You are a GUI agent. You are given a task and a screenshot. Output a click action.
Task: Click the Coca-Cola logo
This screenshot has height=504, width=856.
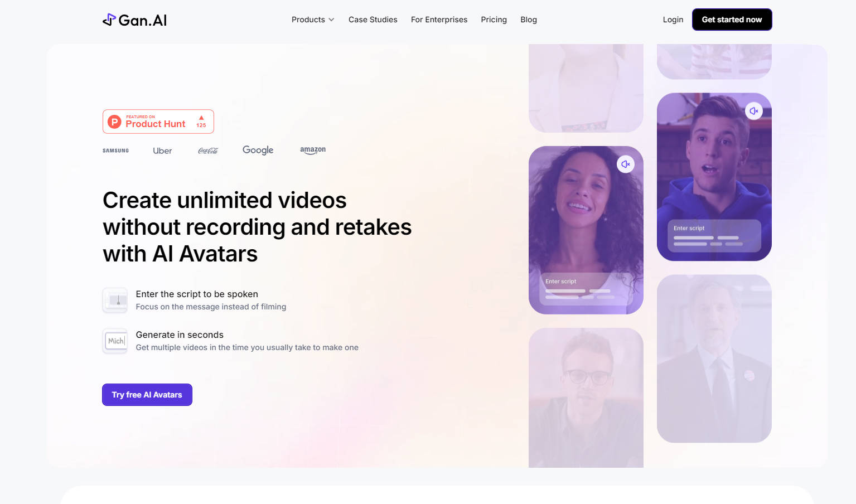point(207,150)
